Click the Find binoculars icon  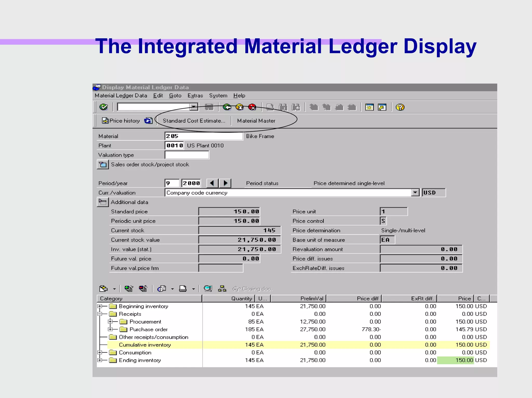tap(283, 107)
